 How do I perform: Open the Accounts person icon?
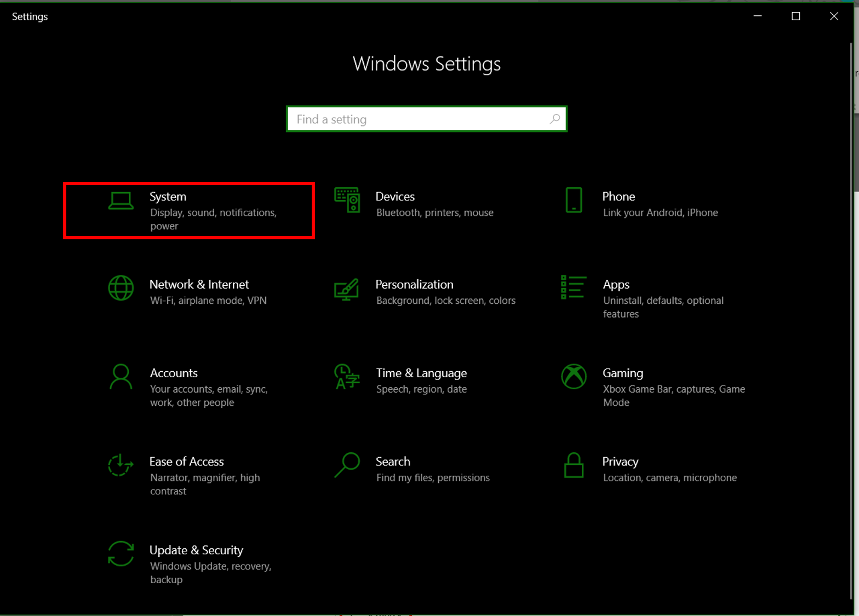pyautogui.click(x=121, y=377)
